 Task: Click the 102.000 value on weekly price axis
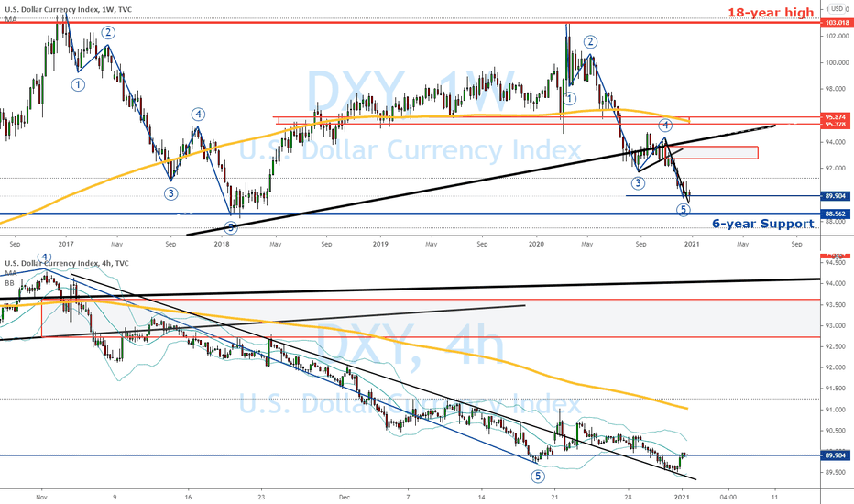pyautogui.click(x=838, y=36)
